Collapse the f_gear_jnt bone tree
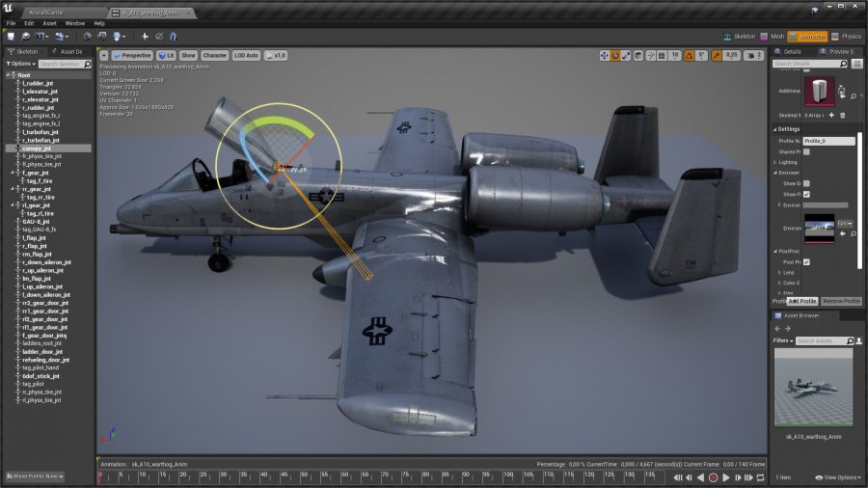The width and height of the screenshot is (868, 488). click(x=13, y=173)
